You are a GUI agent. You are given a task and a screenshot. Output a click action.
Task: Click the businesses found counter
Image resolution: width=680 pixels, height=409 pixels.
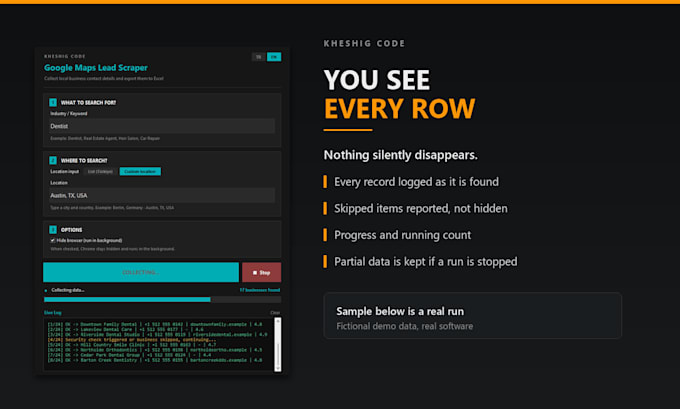tap(260, 290)
